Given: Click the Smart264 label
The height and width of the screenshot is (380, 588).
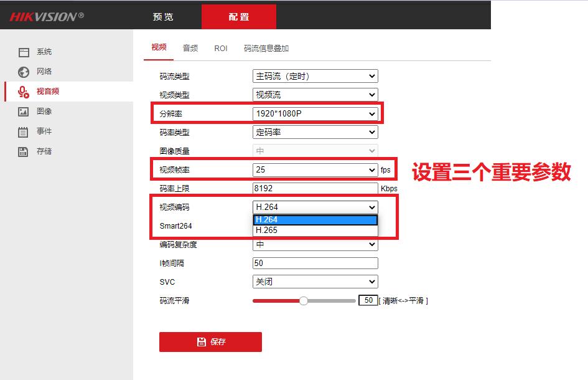Looking at the screenshot, I should tap(175, 226).
